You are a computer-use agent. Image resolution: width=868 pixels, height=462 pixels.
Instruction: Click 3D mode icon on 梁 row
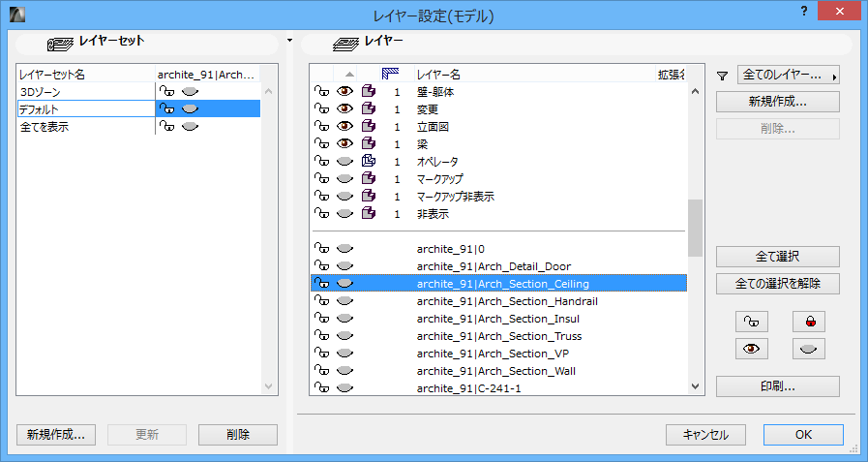tap(369, 144)
